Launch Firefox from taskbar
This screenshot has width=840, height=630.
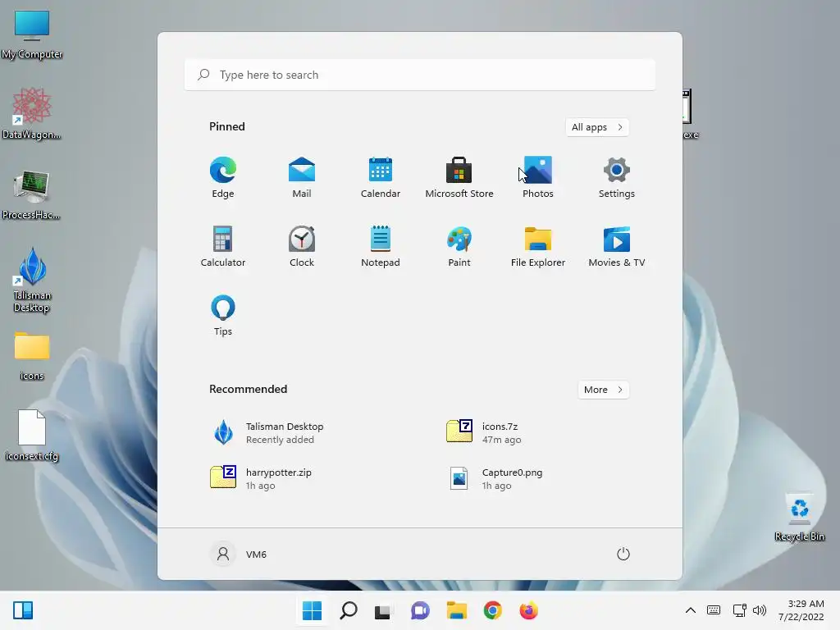tap(529, 610)
